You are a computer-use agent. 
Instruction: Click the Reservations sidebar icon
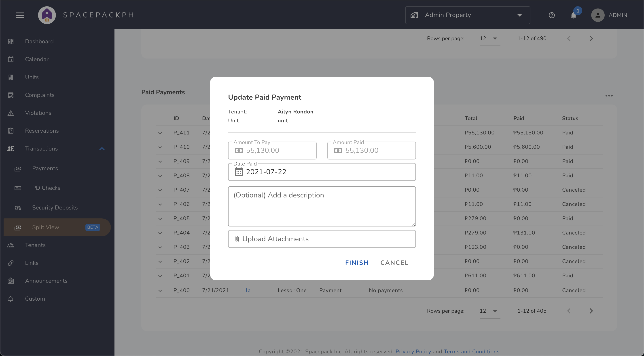[x=11, y=130]
